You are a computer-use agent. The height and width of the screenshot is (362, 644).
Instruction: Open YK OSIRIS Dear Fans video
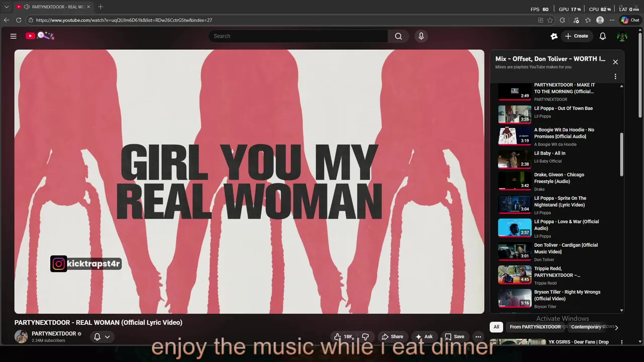[579, 342]
